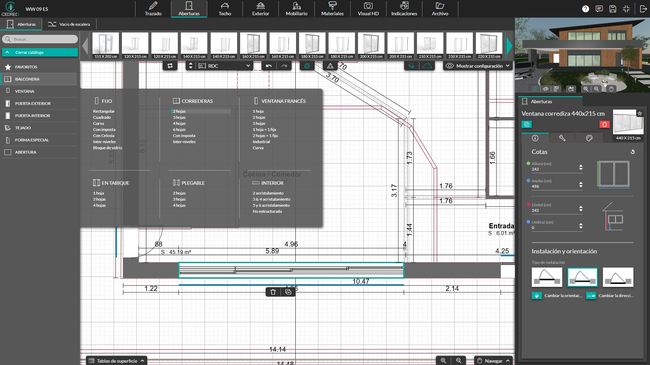The image size is (650, 365).
Task: Delete the selected window with trash icon
Action: point(273,292)
